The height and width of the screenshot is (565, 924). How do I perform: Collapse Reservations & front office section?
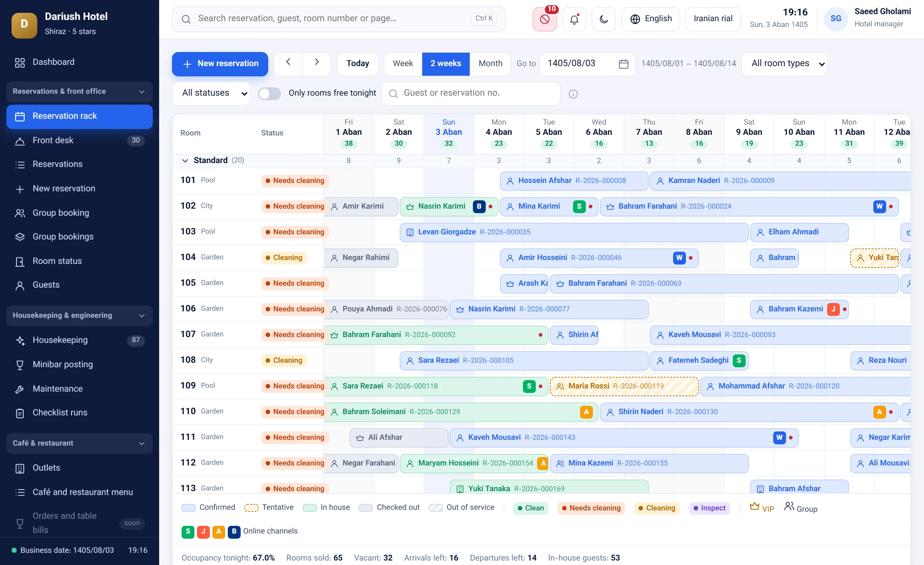coord(80,91)
